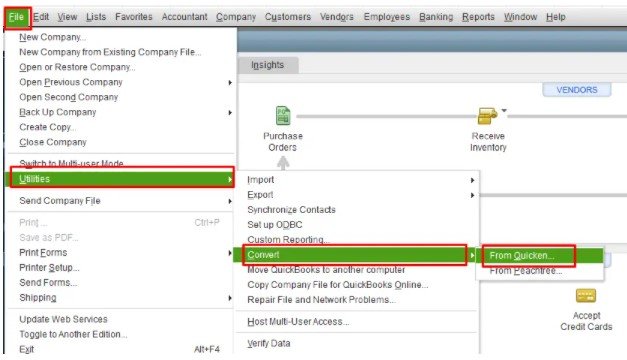Select Print Forms entry

[43, 253]
